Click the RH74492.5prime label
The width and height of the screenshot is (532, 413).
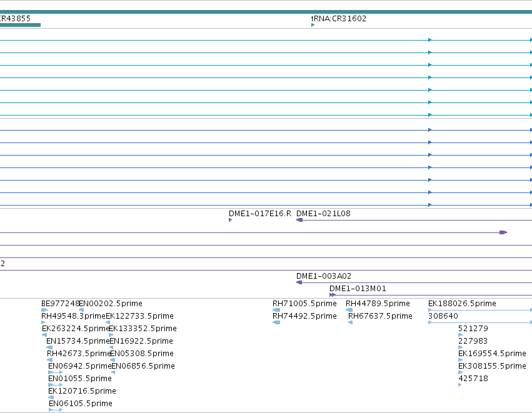tap(304, 316)
